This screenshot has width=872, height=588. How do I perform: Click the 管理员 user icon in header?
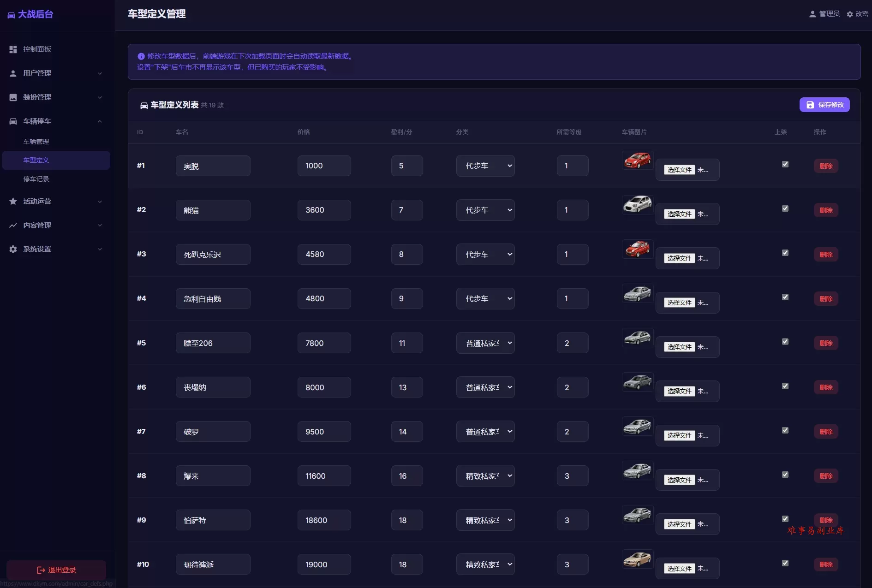point(812,14)
